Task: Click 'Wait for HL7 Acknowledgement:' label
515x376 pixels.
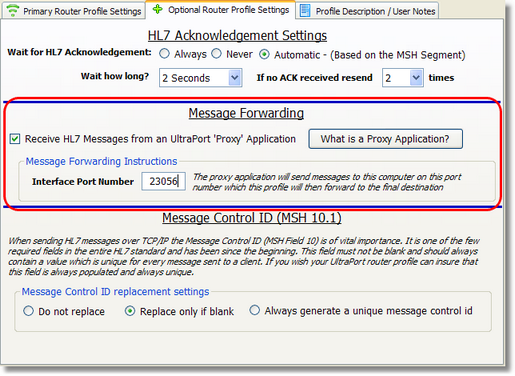Action: (x=79, y=52)
